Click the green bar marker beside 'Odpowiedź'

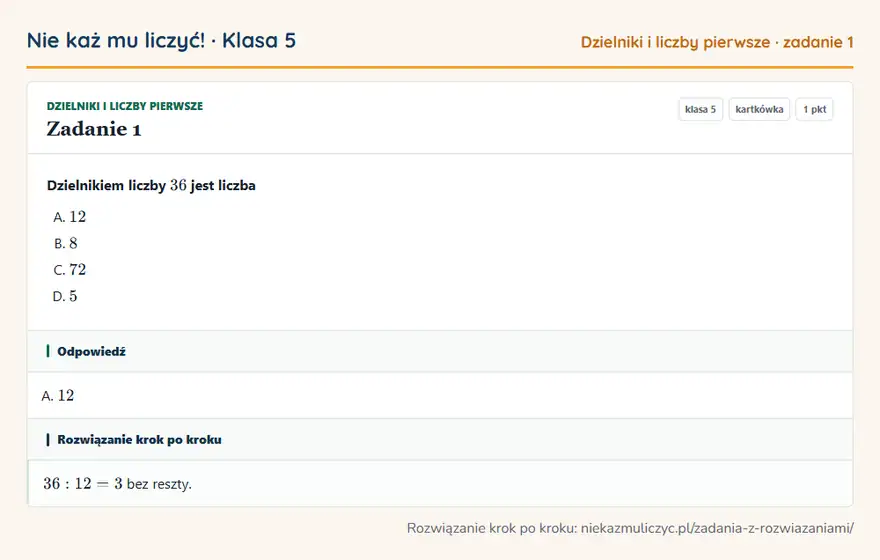click(48, 351)
